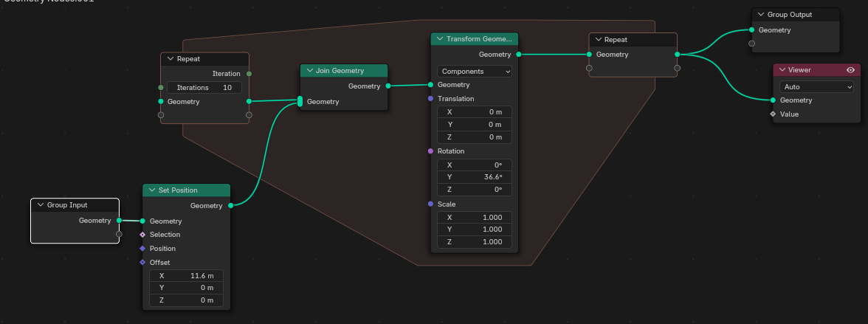Click the Translation Z field
868x324 pixels.
(475, 137)
